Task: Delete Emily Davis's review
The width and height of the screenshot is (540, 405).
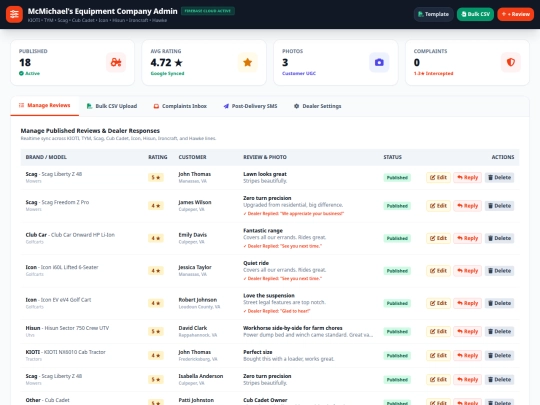Action: click(x=499, y=238)
